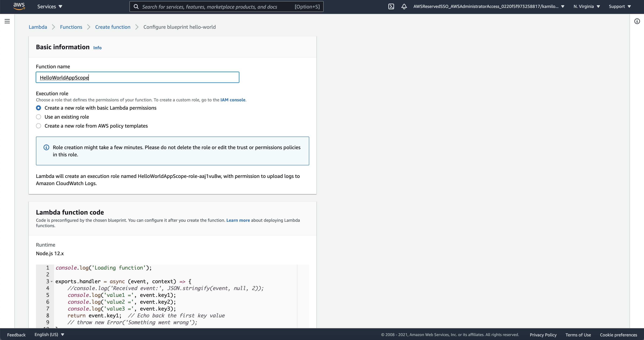
Task: Open the CloudShell terminal icon
Action: (391, 6)
